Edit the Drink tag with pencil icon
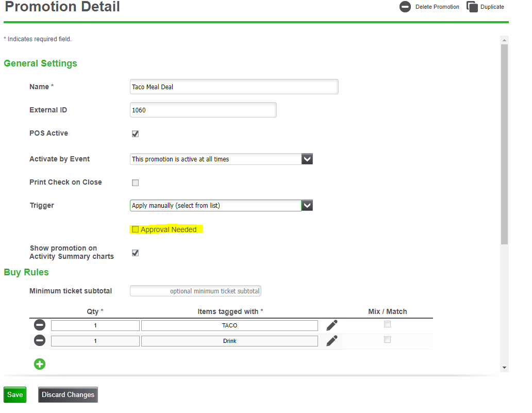Image resolution: width=532 pixels, height=413 pixels. click(x=332, y=341)
